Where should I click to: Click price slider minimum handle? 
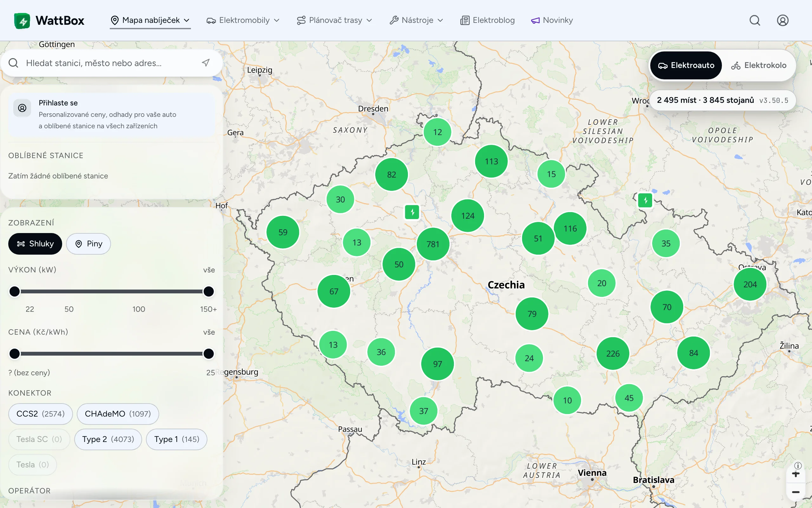point(14,353)
